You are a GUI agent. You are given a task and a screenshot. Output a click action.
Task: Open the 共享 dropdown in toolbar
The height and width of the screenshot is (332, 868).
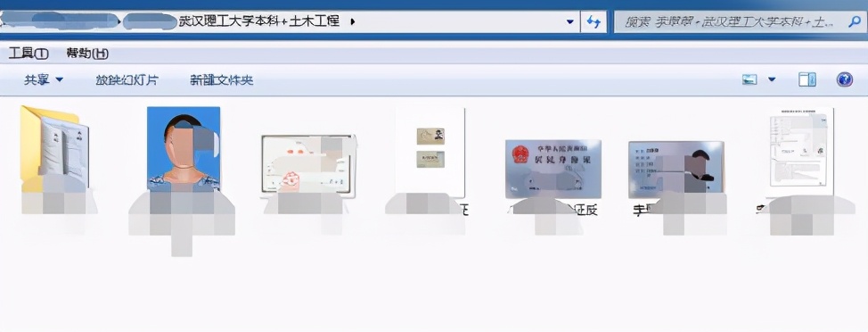pyautogui.click(x=44, y=80)
